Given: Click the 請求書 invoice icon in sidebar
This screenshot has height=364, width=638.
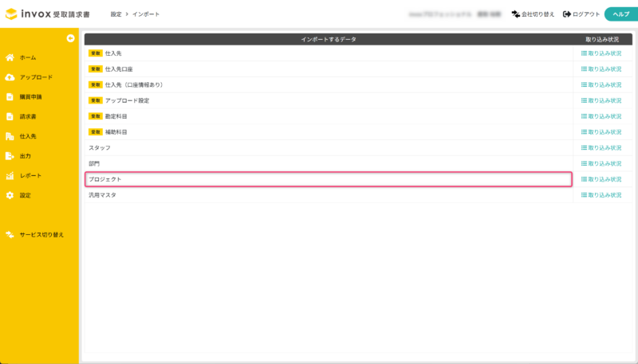Looking at the screenshot, I should click(10, 116).
